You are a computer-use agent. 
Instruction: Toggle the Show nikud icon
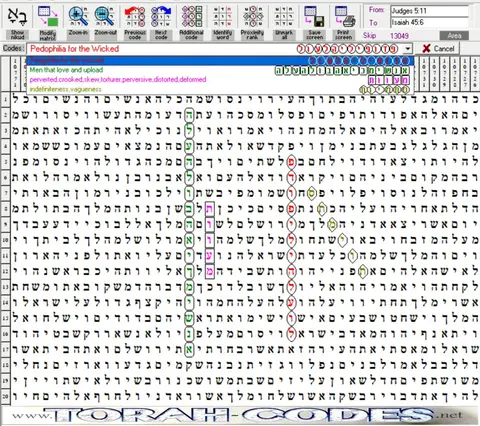coord(17,17)
